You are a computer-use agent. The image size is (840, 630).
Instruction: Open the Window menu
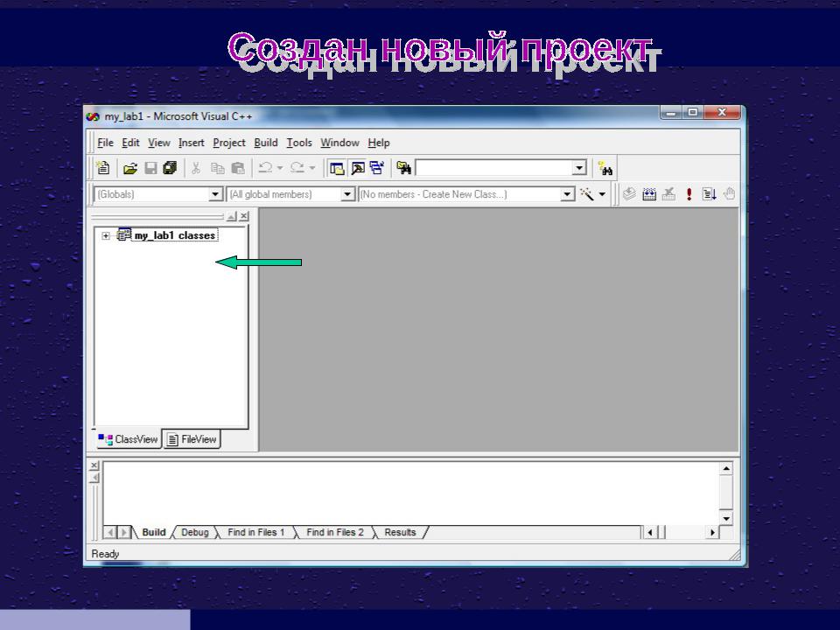coord(339,143)
